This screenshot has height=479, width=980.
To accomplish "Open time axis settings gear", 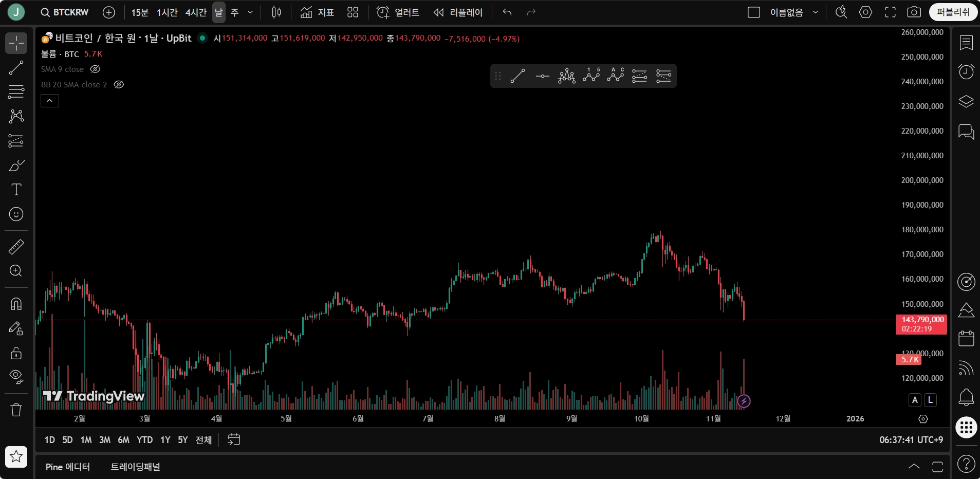I will 923,419.
